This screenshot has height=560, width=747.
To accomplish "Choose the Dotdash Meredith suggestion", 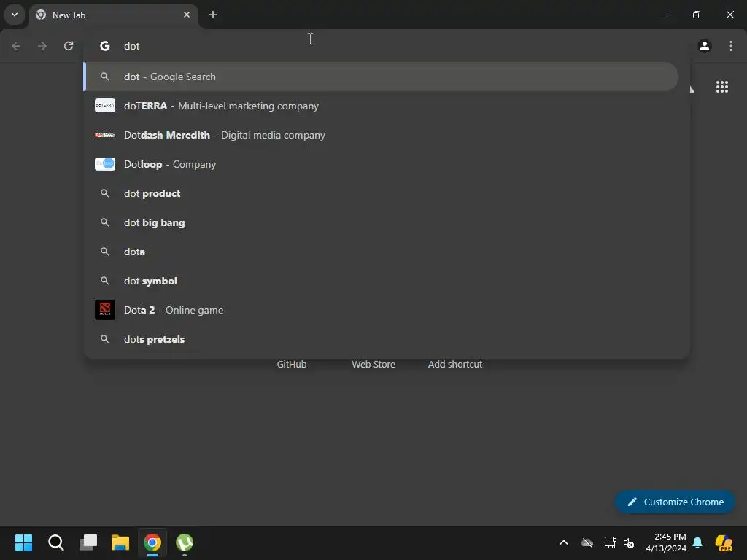I will pyautogui.click(x=381, y=135).
